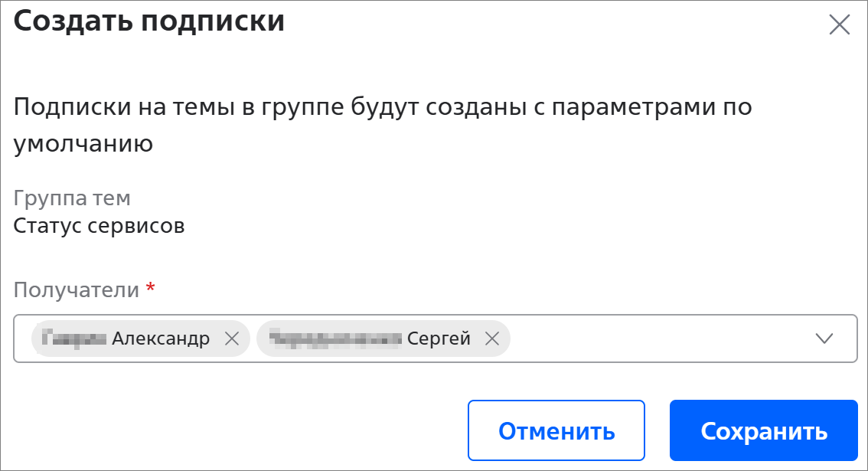Viewport: 868px width, 471px height.
Task: Remove recipient Сергей from the list
Action: point(492,338)
